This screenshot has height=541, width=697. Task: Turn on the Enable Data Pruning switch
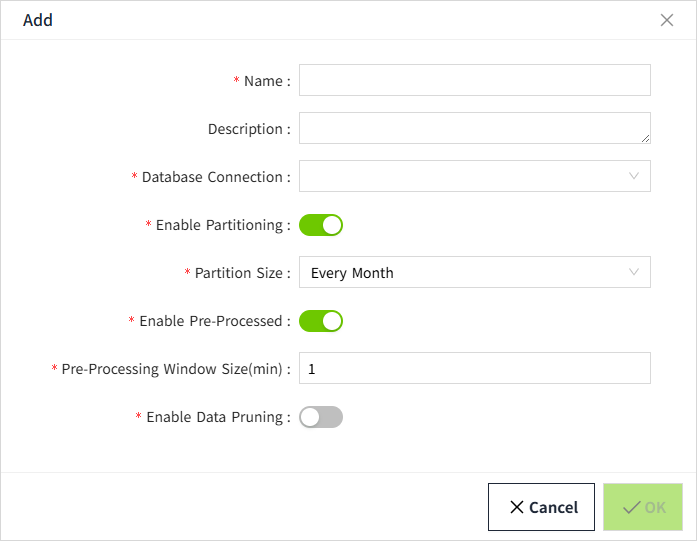click(321, 417)
